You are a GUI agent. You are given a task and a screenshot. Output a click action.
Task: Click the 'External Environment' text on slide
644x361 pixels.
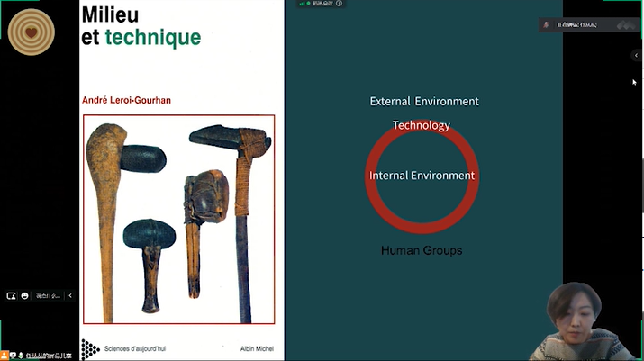[x=424, y=102]
